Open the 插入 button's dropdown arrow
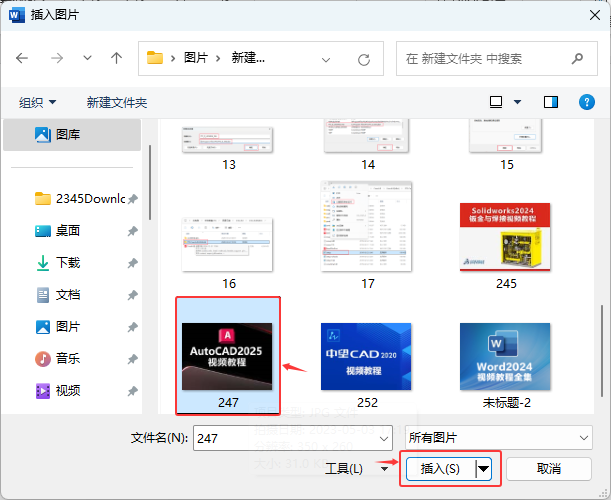 point(484,469)
